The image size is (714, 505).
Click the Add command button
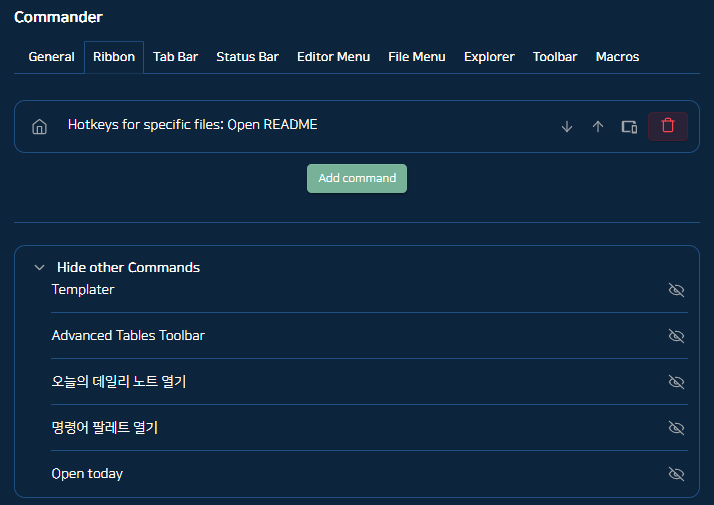click(357, 179)
